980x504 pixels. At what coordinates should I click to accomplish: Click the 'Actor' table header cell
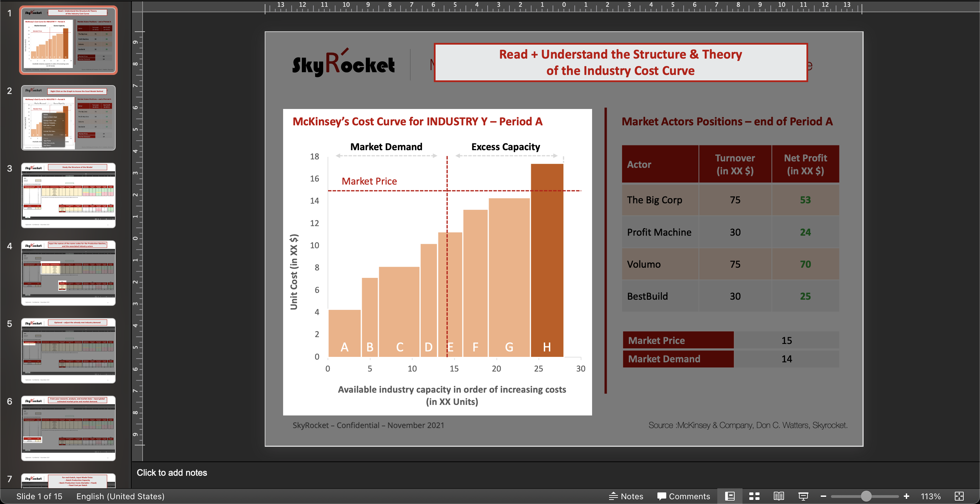point(660,164)
